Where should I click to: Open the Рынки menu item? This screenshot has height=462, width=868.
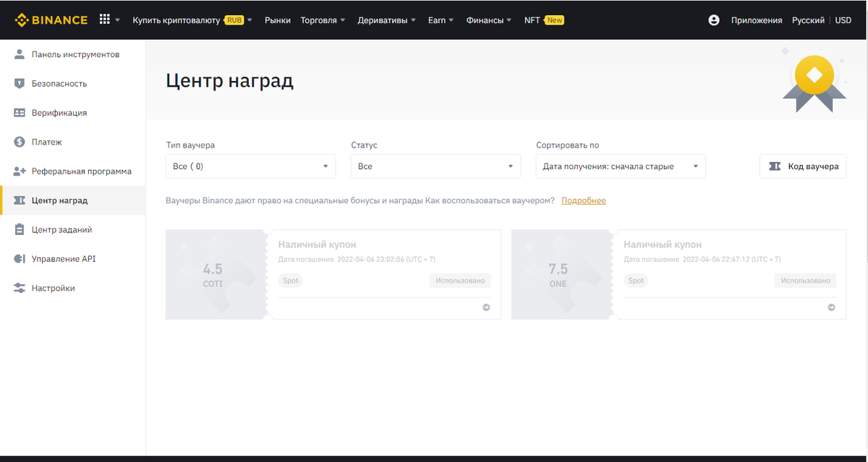coord(278,20)
